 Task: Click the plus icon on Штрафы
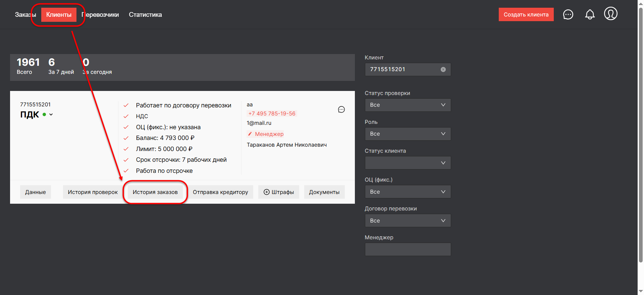(x=267, y=192)
